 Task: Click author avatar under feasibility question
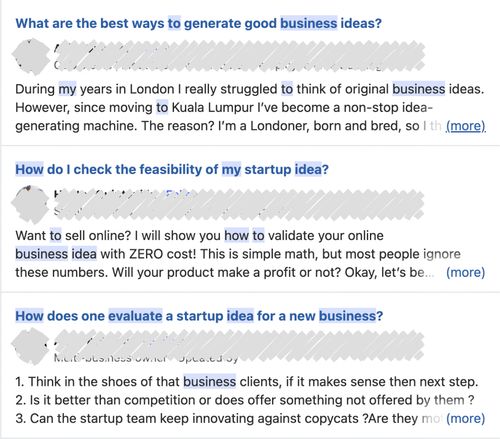tap(31, 204)
